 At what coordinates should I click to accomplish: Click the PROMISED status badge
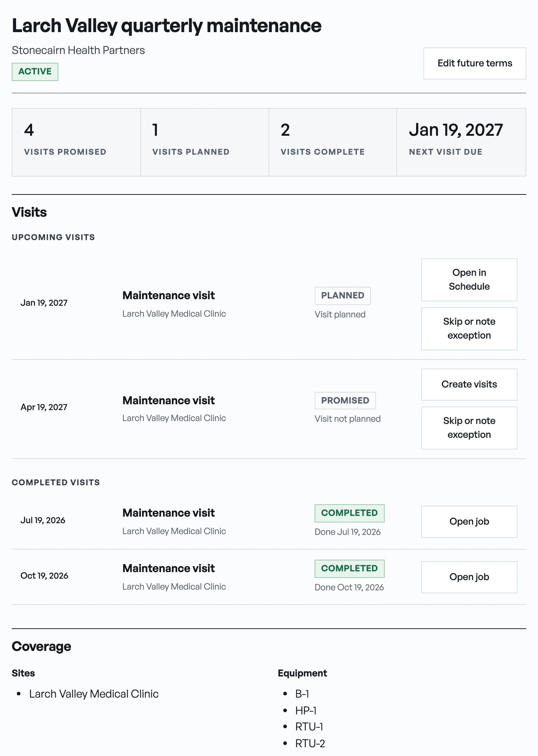(345, 401)
